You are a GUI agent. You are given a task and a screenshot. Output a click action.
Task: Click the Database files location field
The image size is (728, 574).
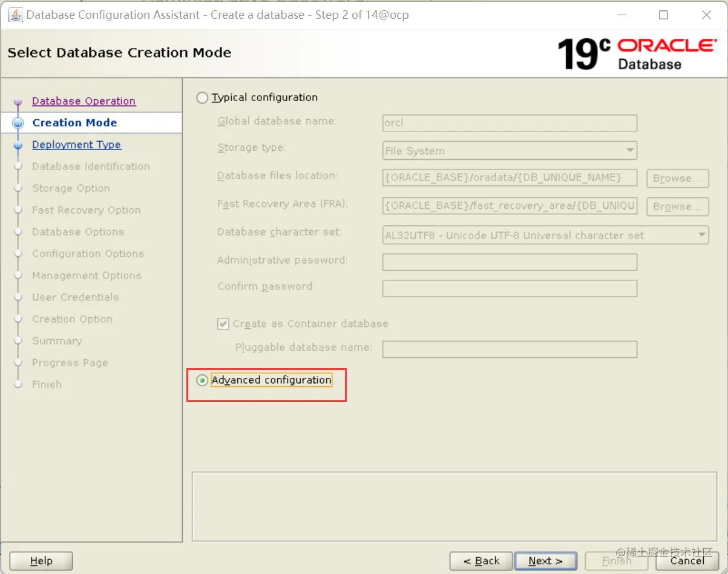point(510,177)
